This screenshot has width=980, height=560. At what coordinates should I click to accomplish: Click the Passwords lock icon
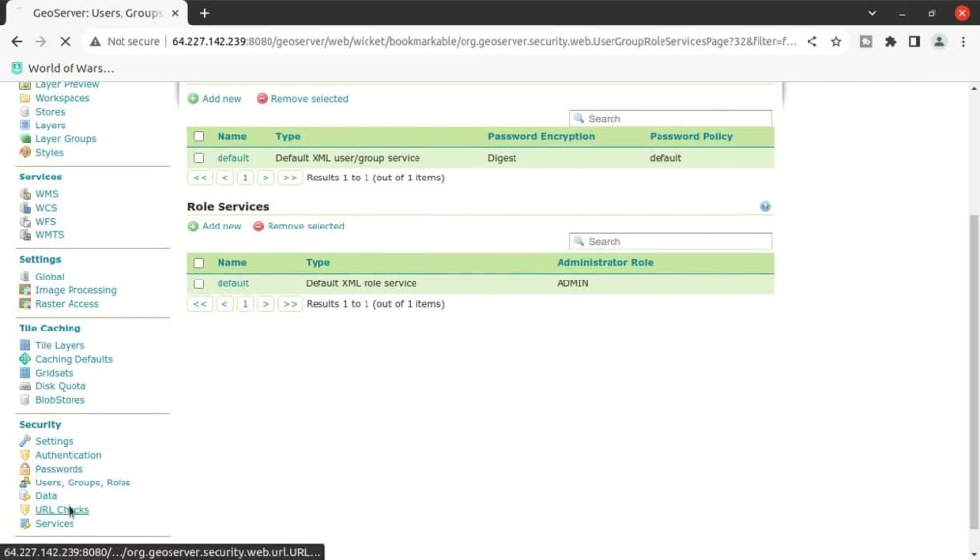pos(25,469)
